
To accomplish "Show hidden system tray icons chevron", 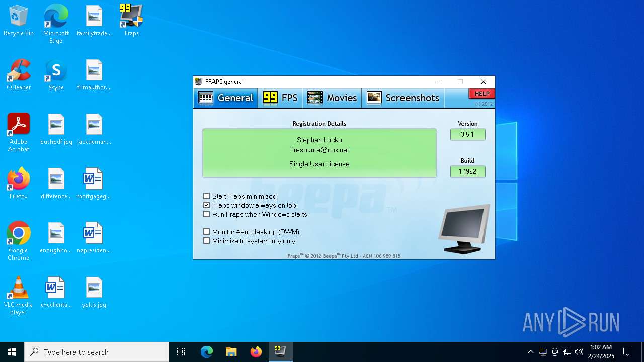I will (x=530, y=352).
